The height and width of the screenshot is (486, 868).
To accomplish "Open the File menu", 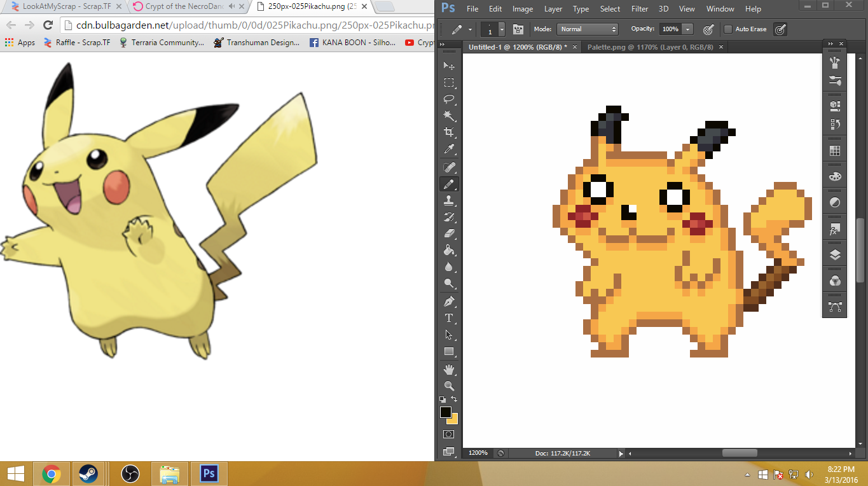I will point(472,9).
